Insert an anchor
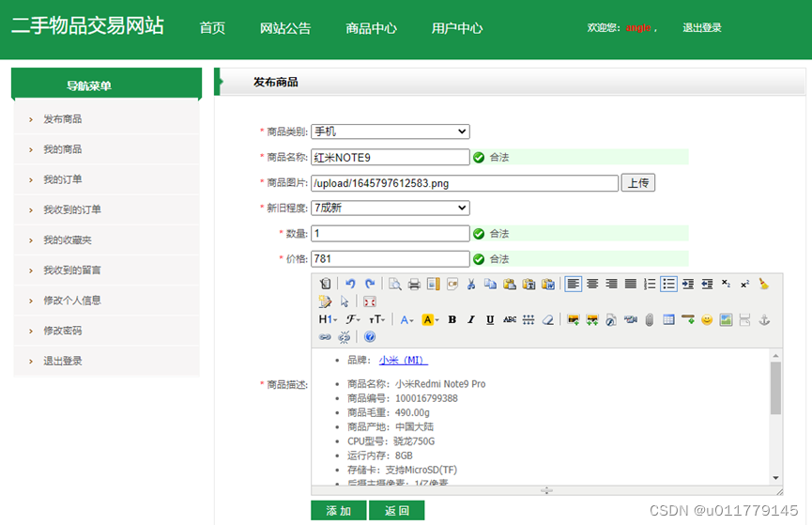 (x=764, y=319)
